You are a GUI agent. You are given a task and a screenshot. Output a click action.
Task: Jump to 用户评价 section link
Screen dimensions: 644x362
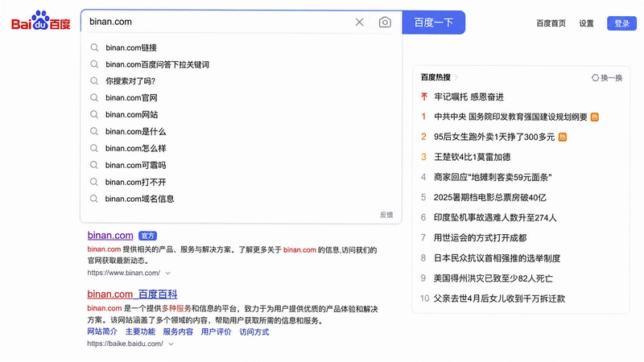pos(216,331)
